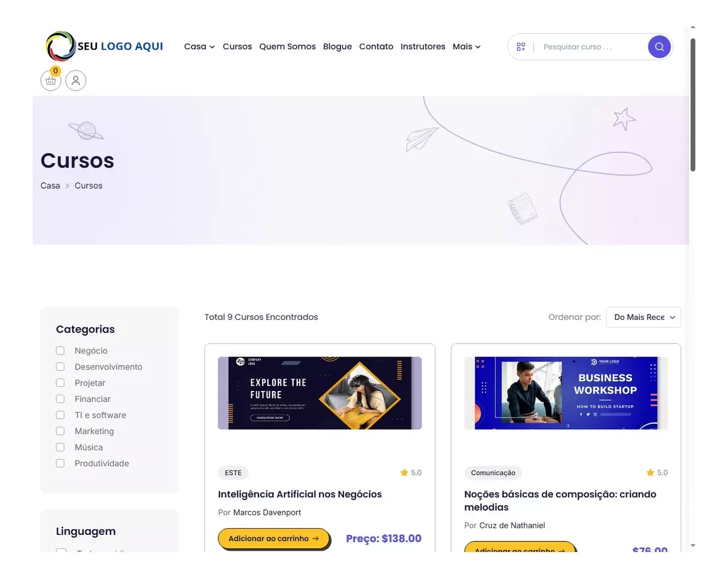Go to Quem Somos menu item

coord(288,47)
